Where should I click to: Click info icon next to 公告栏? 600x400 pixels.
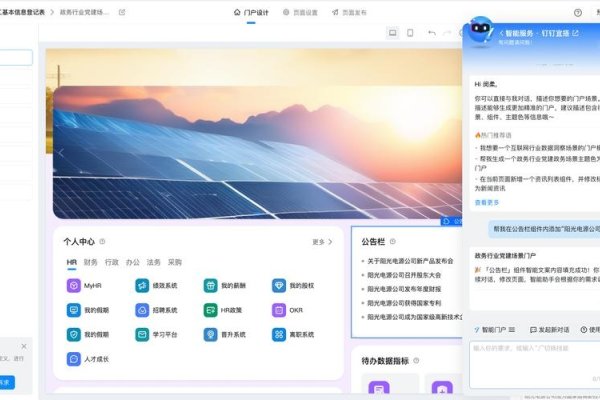(x=393, y=242)
